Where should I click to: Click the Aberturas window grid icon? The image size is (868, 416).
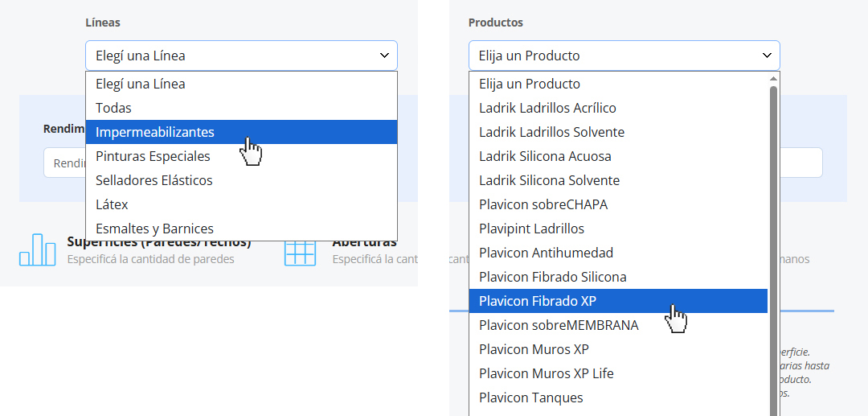(300, 251)
